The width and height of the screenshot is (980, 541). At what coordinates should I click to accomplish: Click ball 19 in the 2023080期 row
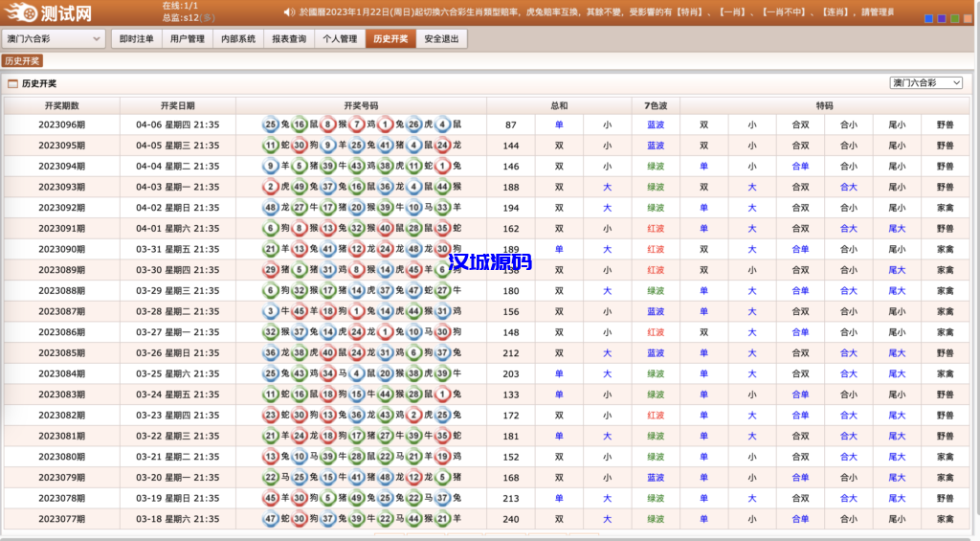click(442, 456)
